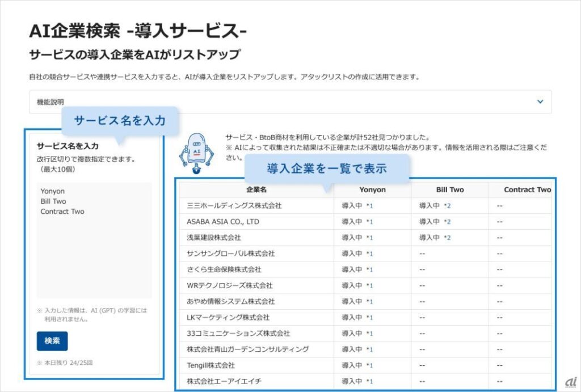Click the service name text area containing Yonyon
The image size is (581, 392).
click(x=94, y=240)
